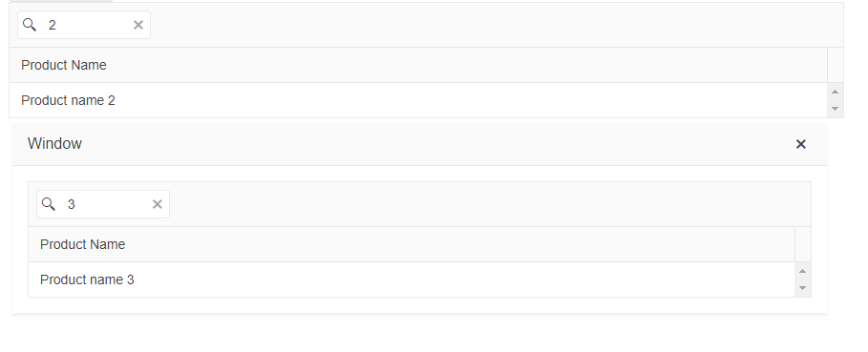Viewport: 868px width, 352px height.
Task: Click the magnifier icon inside the Window grid search
Action: [48, 204]
